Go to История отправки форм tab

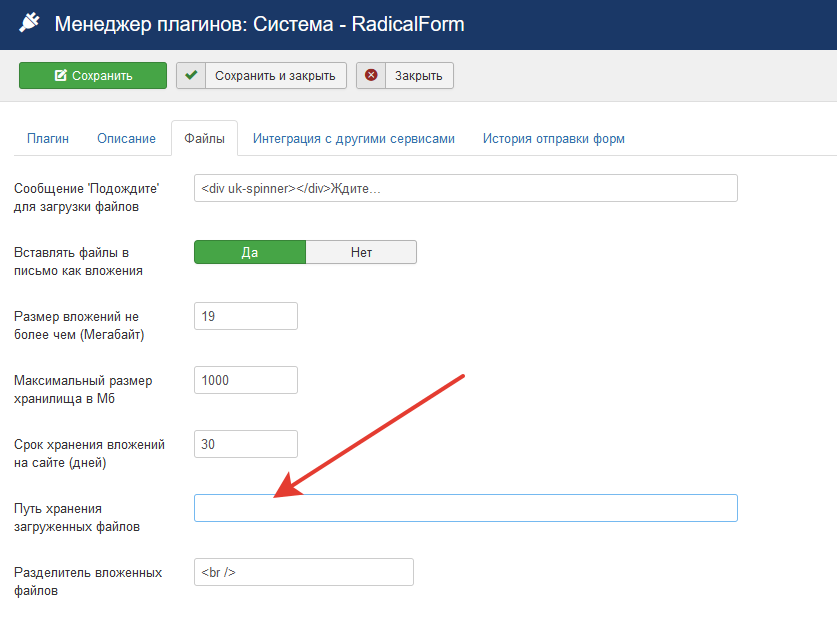(553, 139)
